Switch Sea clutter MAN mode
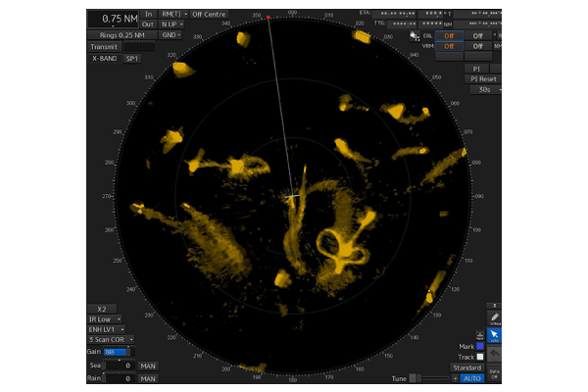The image size is (588, 392). point(148,366)
